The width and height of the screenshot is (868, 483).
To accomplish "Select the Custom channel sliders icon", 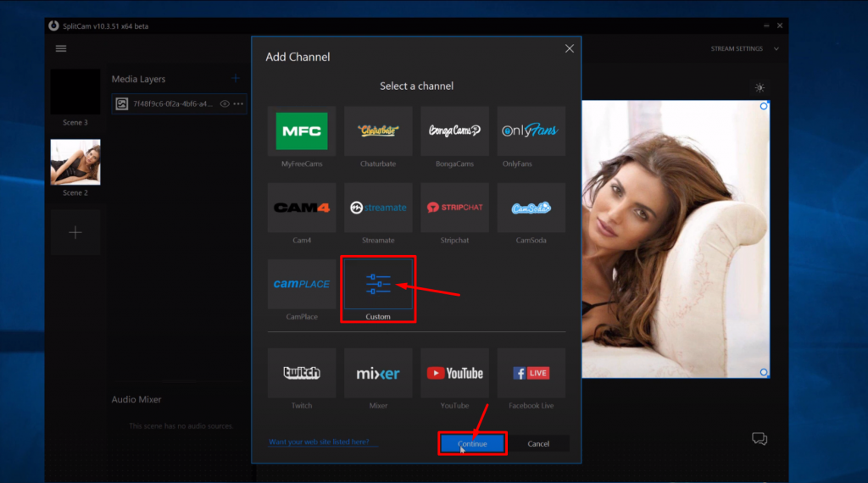I will pos(378,284).
